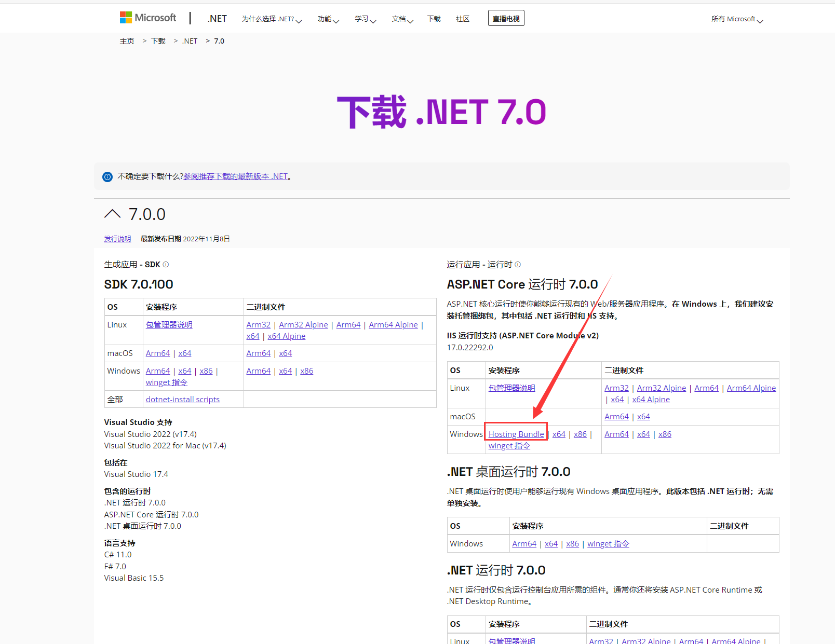The image size is (835, 644).
Task: Click the .NET brand link in header
Action: click(217, 19)
